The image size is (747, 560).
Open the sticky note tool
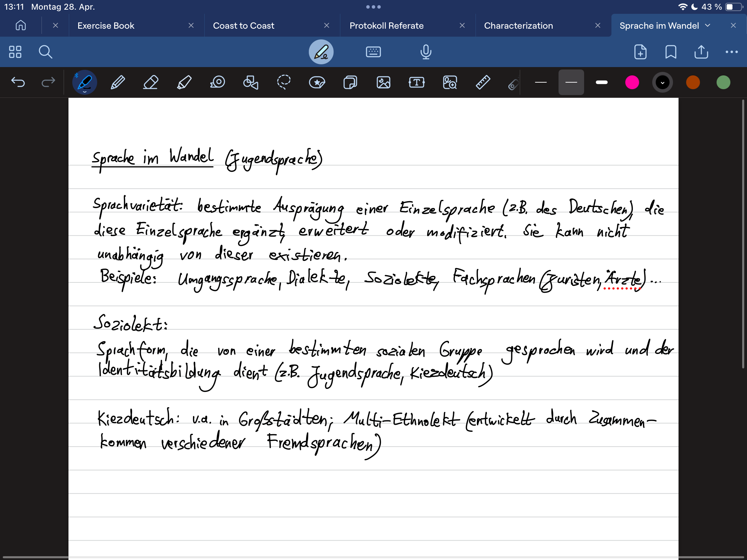(350, 82)
